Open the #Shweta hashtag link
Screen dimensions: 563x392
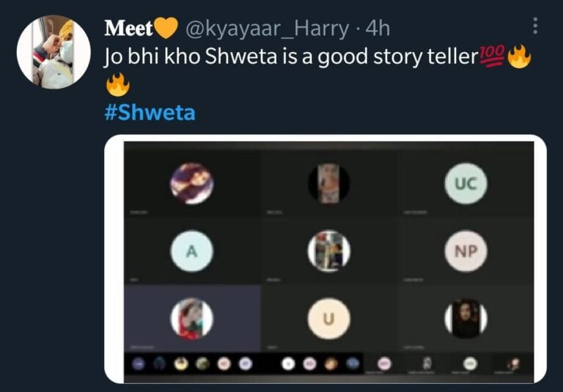pyautogui.click(x=150, y=113)
